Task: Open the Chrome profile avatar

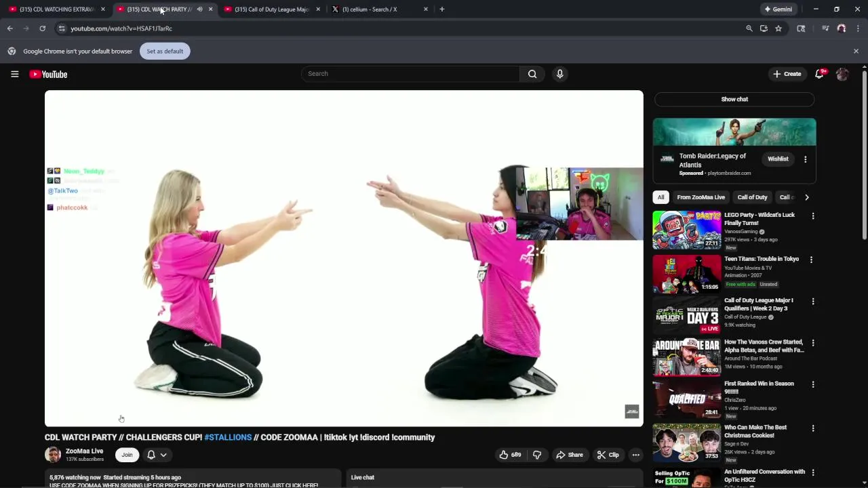Action: click(842, 28)
